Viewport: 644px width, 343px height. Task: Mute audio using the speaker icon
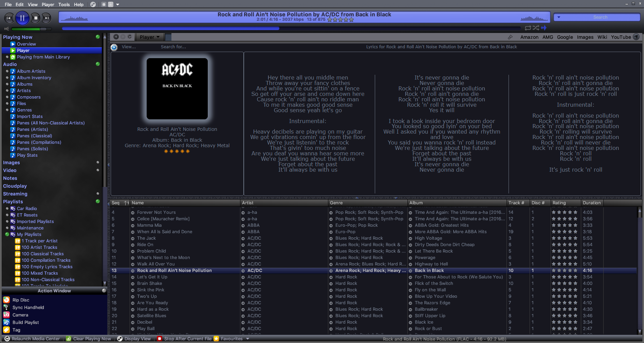(x=6, y=29)
